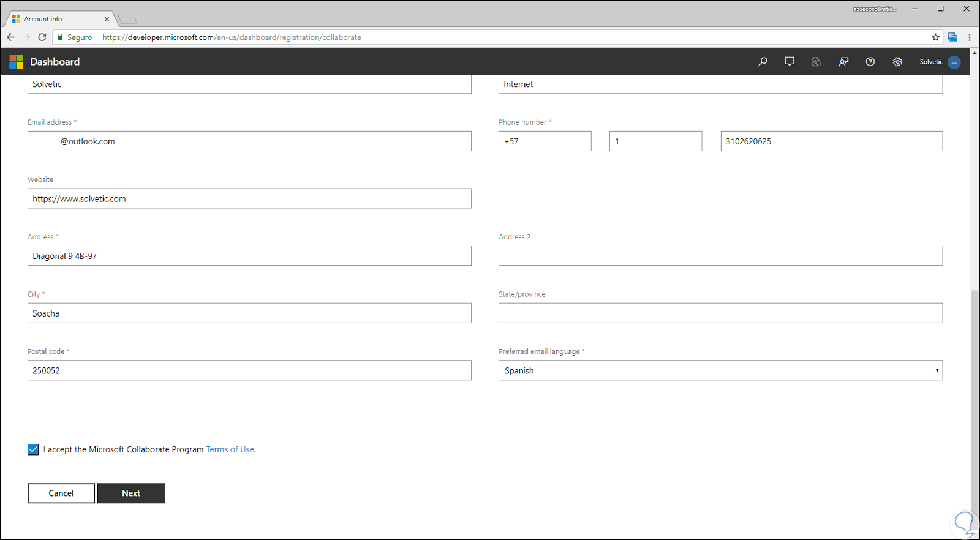Click the Cancel button
This screenshot has height=540, width=980.
pos(61,493)
